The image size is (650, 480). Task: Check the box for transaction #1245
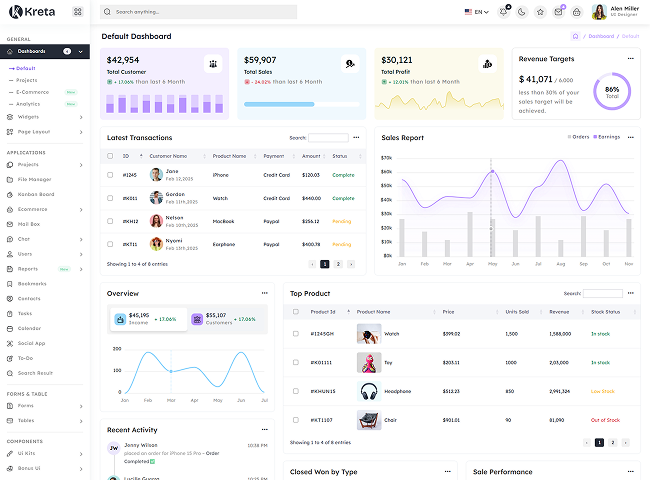tap(110, 174)
